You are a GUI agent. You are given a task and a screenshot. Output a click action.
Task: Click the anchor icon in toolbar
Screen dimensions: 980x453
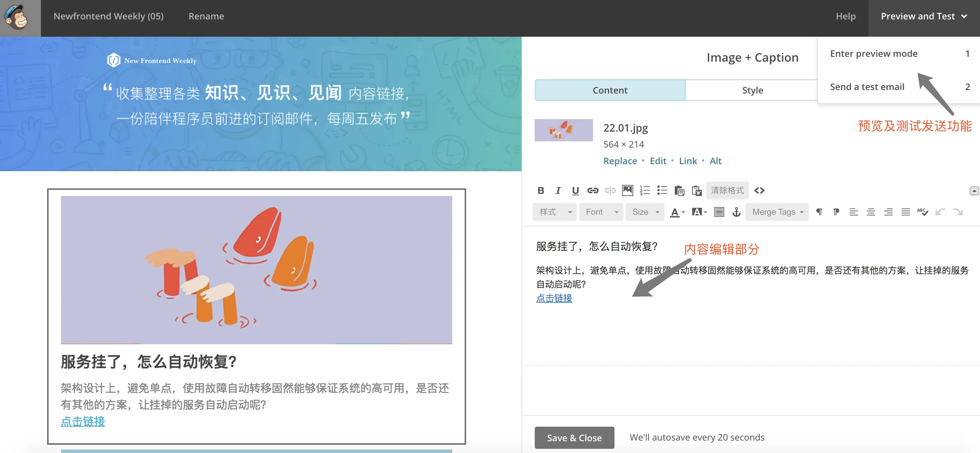(737, 212)
